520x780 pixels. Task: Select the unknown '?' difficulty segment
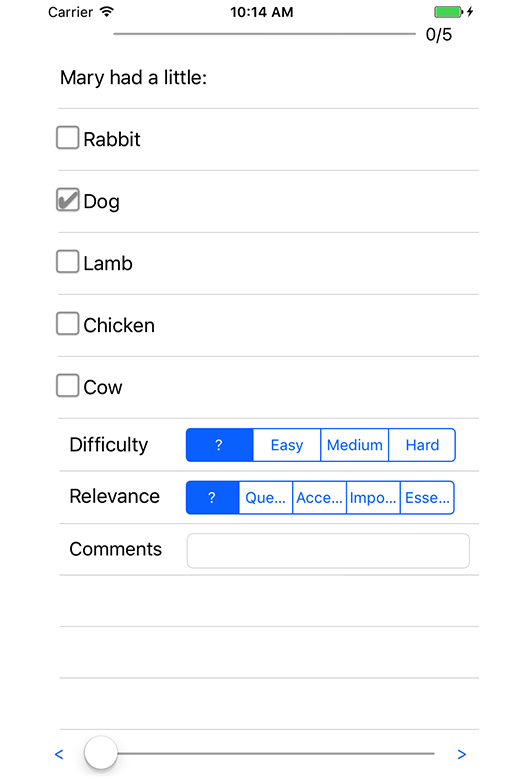point(219,445)
